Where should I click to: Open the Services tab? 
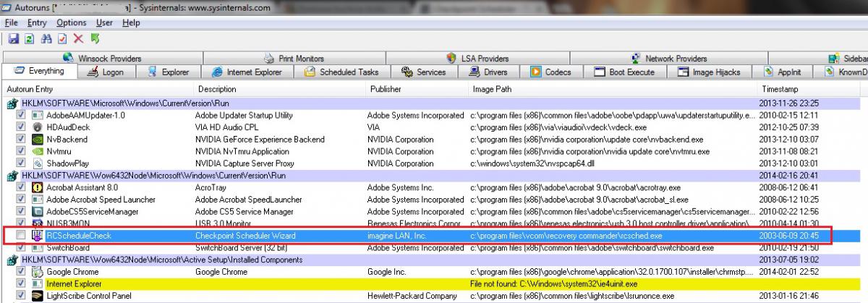425,72
